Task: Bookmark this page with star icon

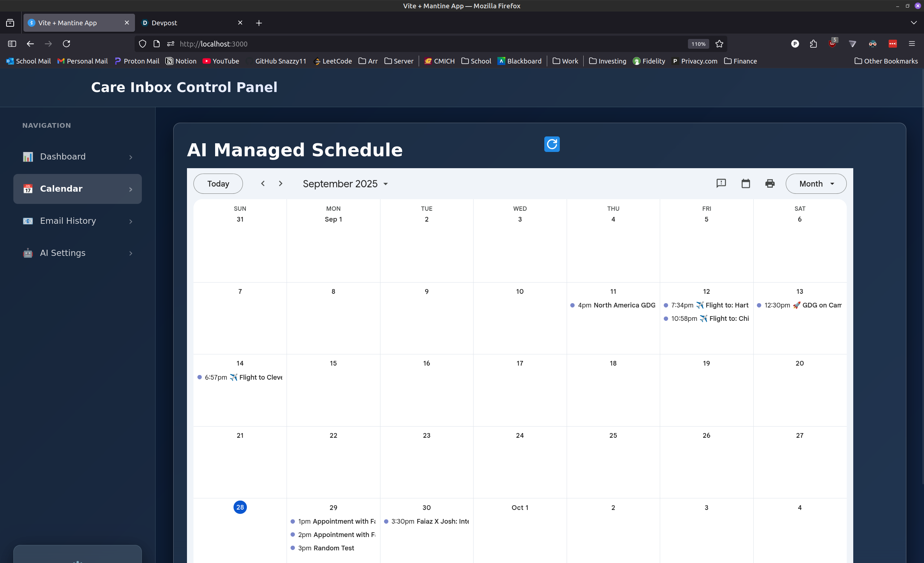Action: [719, 44]
